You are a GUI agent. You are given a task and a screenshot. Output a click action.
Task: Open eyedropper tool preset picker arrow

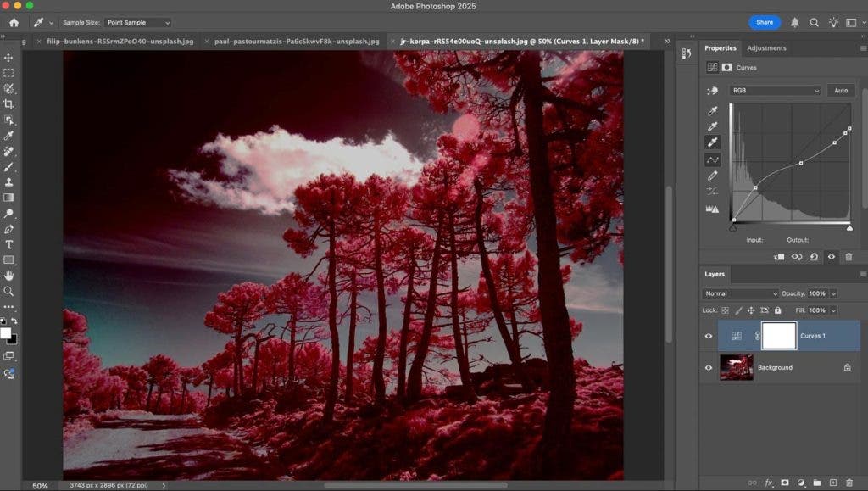point(51,23)
